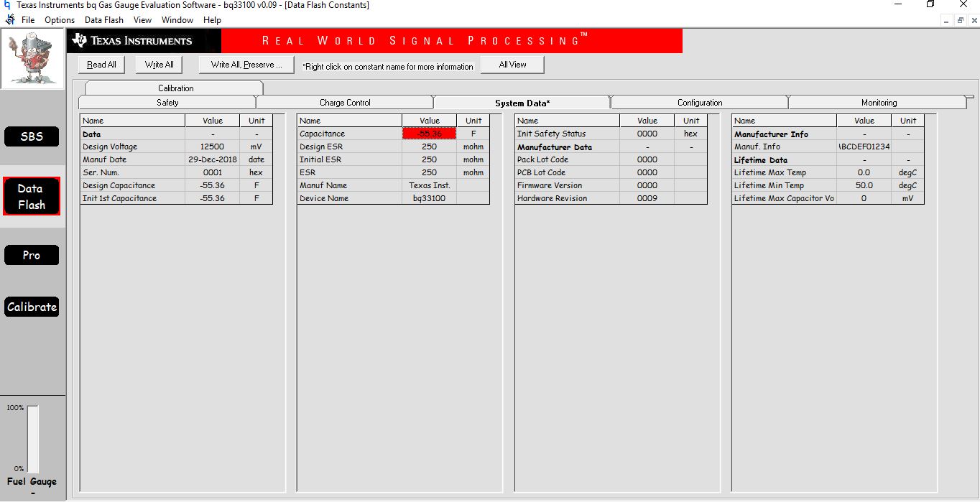
Task: Select Lifetime Max Capacitor Vo value
Action: (x=864, y=198)
